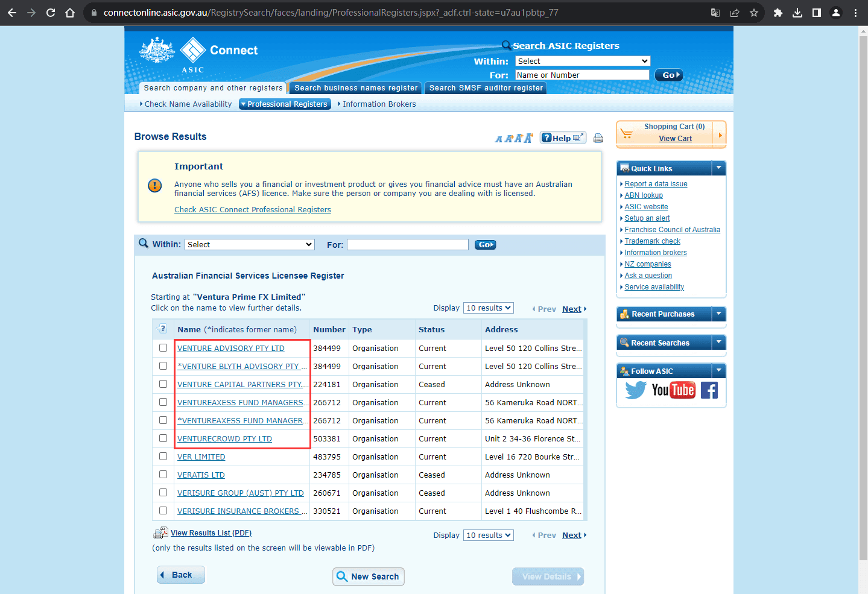Open Search company and other registers tab
Viewport: 868px width, 594px height.
point(213,88)
